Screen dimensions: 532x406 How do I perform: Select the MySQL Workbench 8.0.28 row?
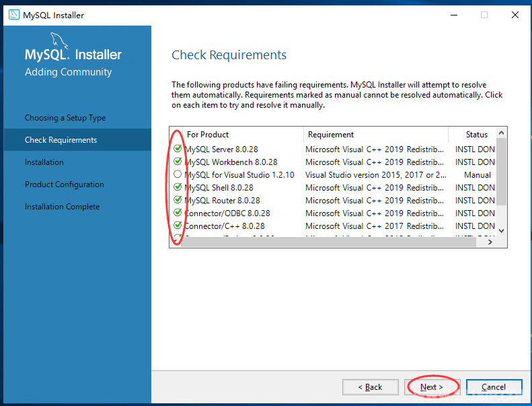tap(333, 162)
